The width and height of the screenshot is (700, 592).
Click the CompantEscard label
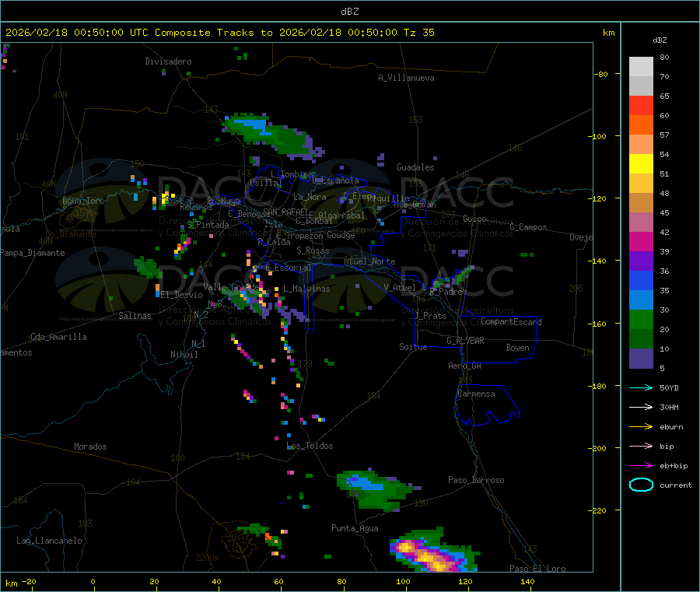[511, 322]
